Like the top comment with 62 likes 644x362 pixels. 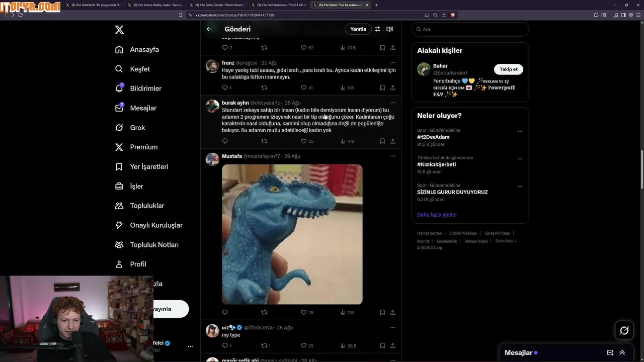[307, 48]
